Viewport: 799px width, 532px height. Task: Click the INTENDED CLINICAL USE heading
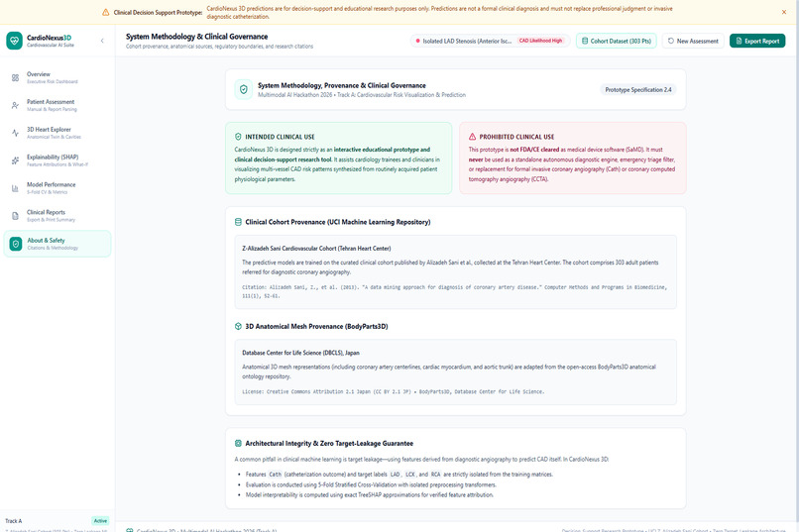(x=280, y=137)
